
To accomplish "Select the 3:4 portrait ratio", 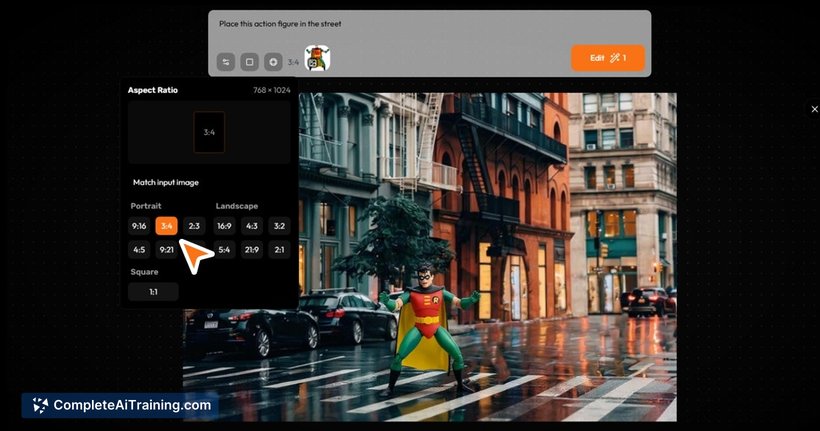I will 166,226.
